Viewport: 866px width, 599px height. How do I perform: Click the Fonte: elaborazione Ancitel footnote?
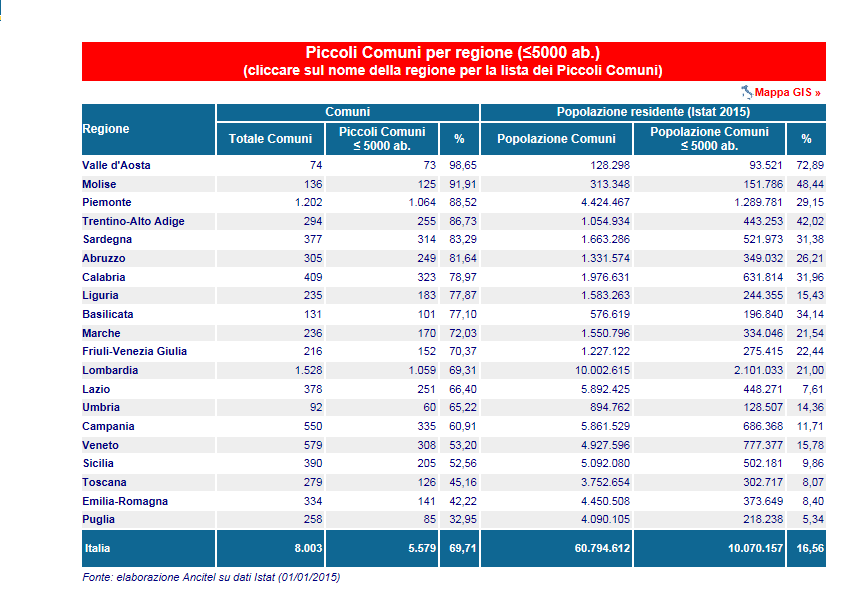tap(211, 577)
